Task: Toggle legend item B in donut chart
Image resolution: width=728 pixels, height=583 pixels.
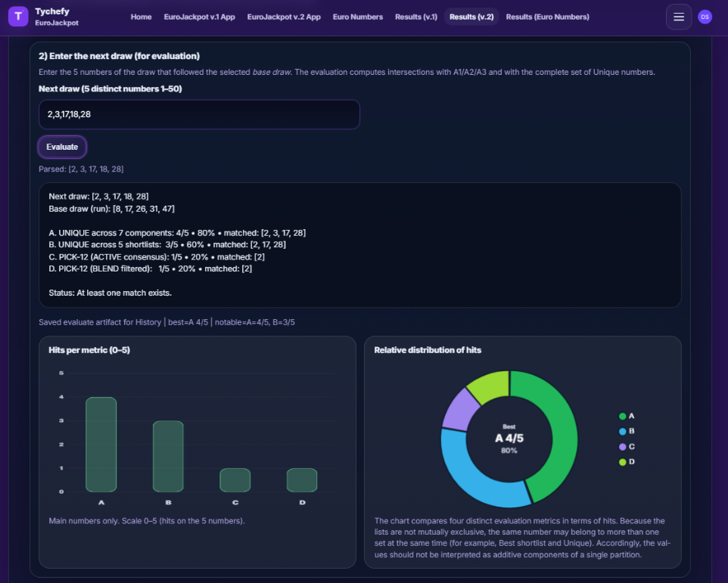Action: pyautogui.click(x=627, y=431)
